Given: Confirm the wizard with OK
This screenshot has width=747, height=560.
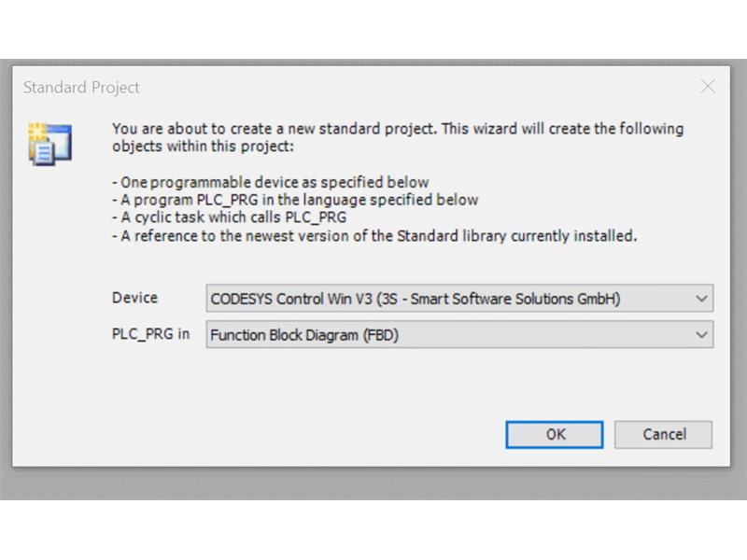Looking at the screenshot, I should pyautogui.click(x=555, y=434).
